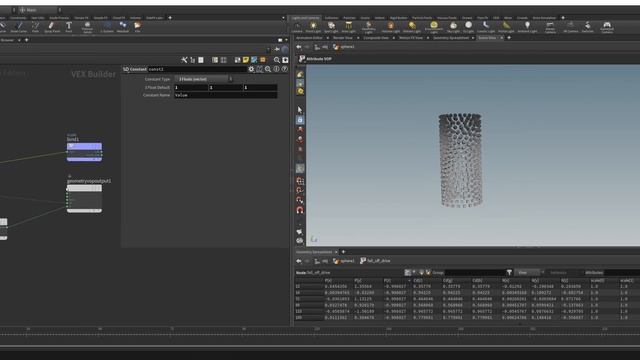This screenshot has height=360, width=640.
Task: Select the File shelf tool
Action: [x=138, y=27]
